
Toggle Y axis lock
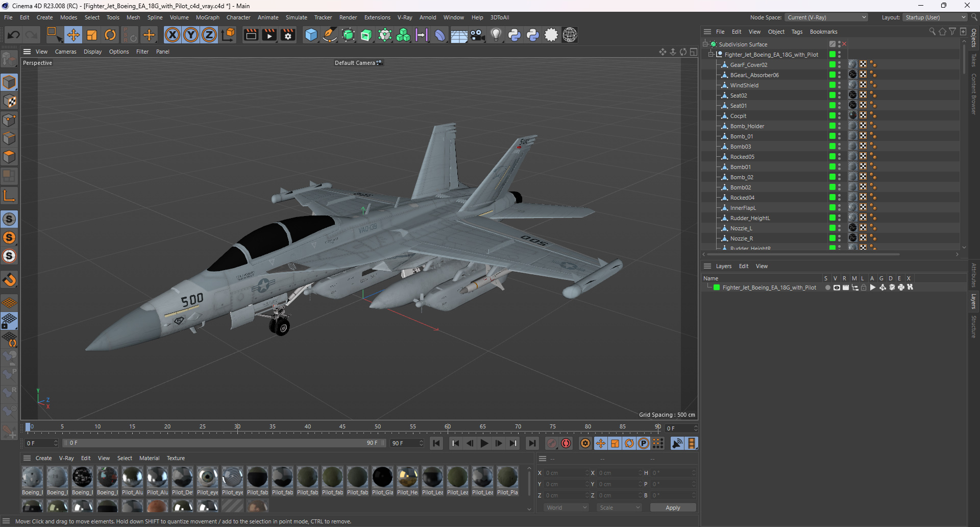click(191, 35)
